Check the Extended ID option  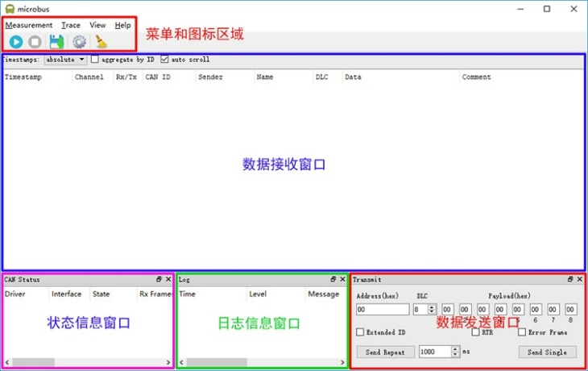coord(360,332)
